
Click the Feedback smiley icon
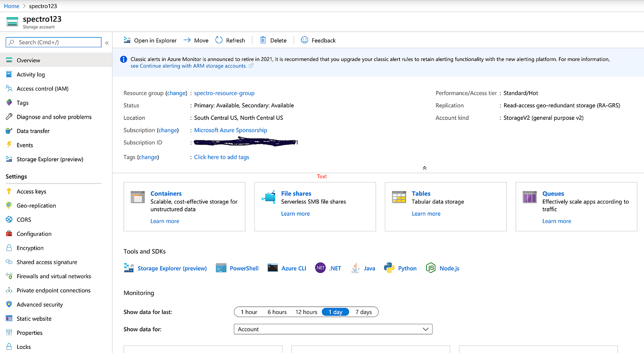pos(305,40)
